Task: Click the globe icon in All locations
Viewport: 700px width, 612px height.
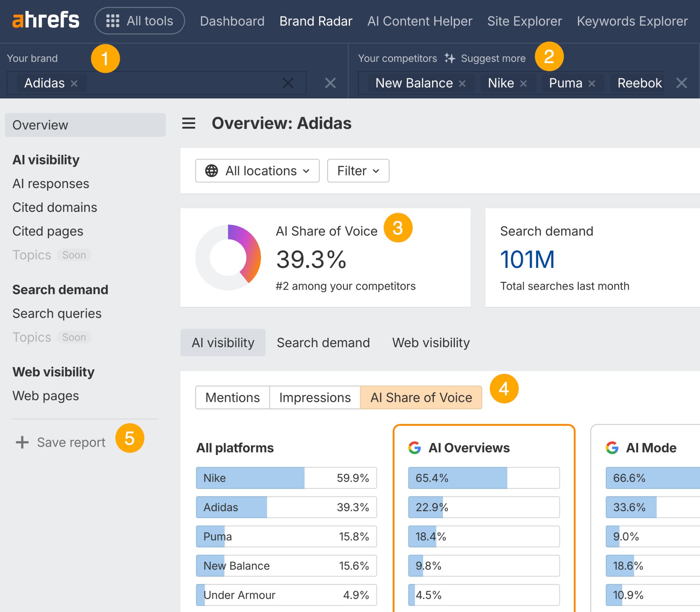Action: [211, 171]
